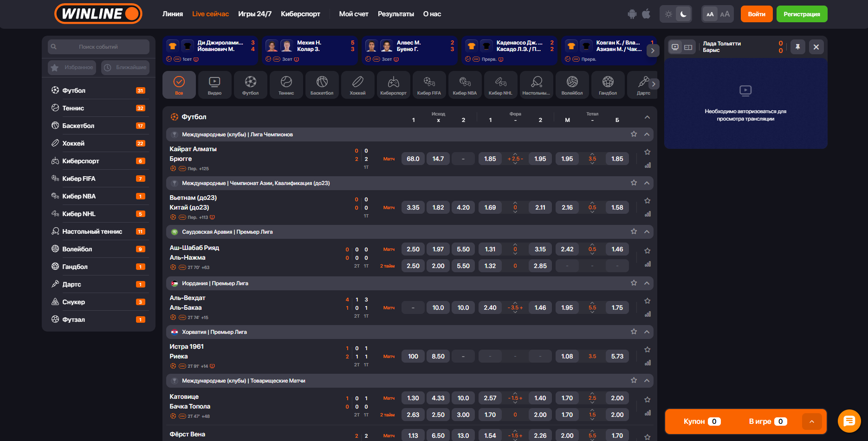Pin the Лада Тольятти broadcast panel
The width and height of the screenshot is (868, 441).
pos(797,47)
